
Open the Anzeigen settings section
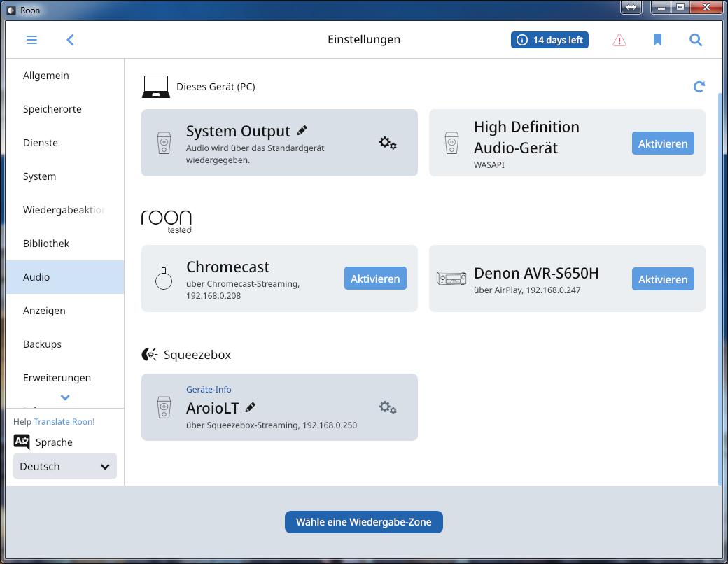click(x=65, y=311)
